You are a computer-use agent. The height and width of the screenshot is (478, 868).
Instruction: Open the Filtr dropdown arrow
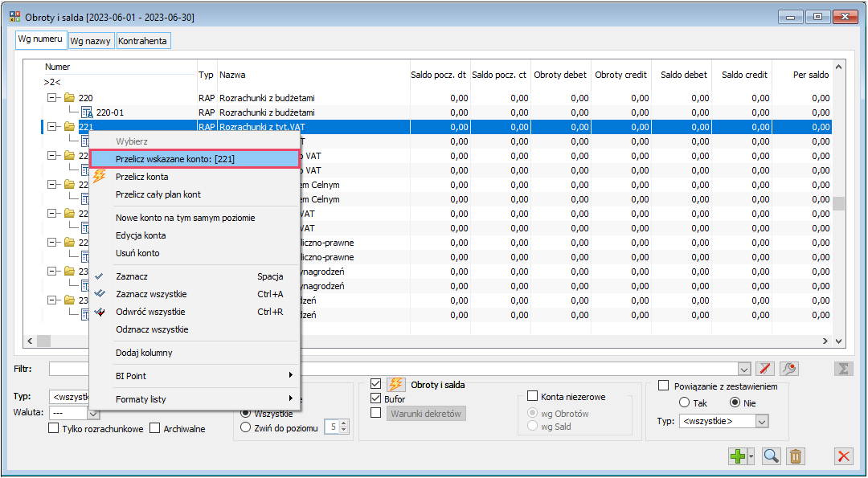(745, 369)
